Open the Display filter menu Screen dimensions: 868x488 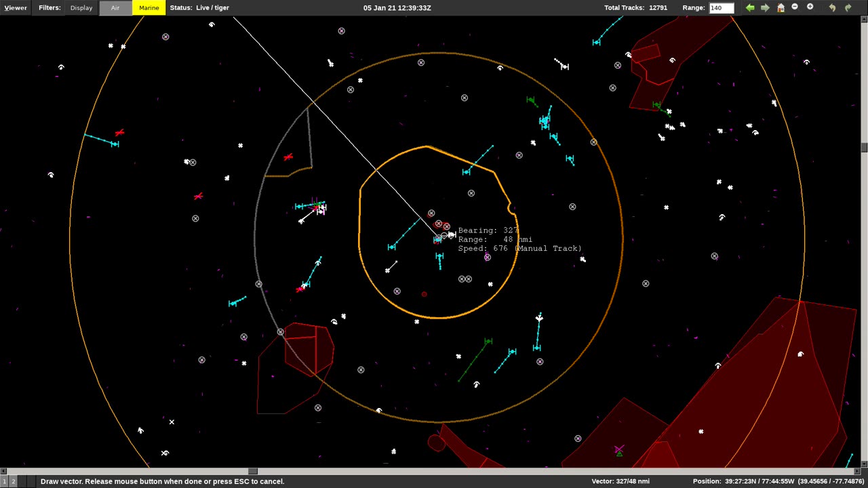pyautogui.click(x=81, y=7)
